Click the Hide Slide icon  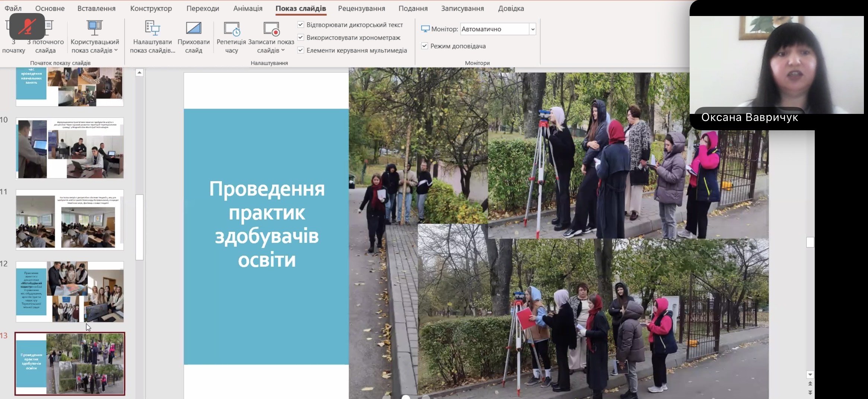tap(193, 28)
